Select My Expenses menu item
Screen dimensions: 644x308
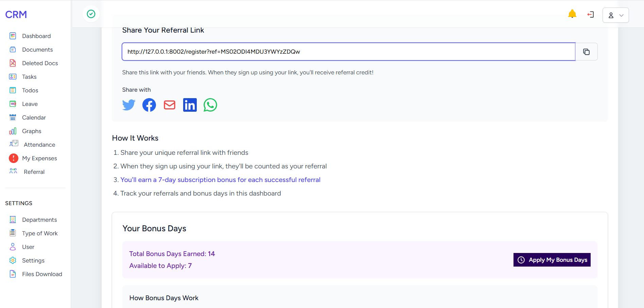39,158
